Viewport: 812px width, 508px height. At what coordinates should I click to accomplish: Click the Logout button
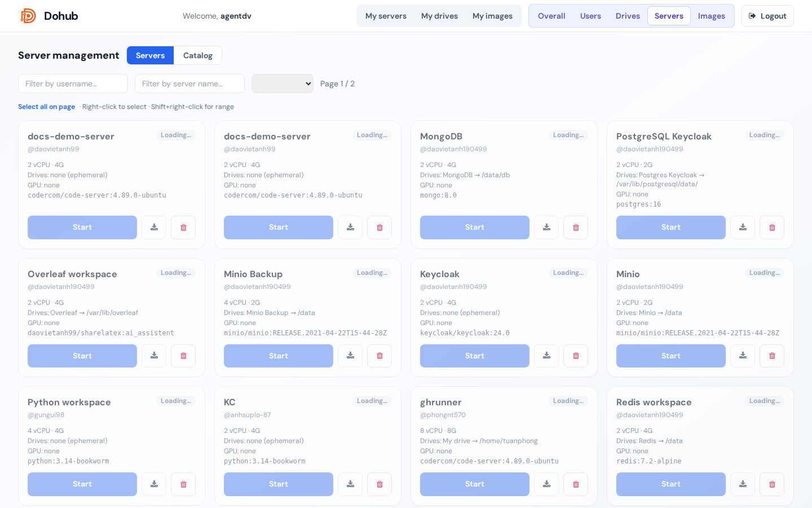767,16
